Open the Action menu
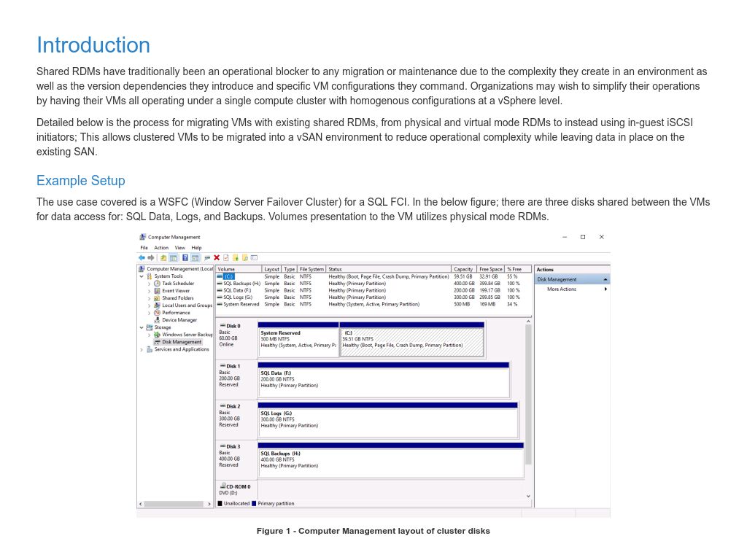Viewport: 747px width, 560px height. click(160, 247)
